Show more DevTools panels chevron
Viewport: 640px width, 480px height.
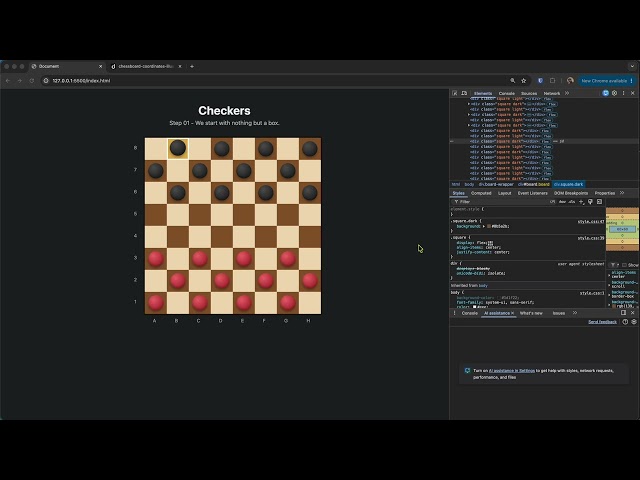[567, 93]
